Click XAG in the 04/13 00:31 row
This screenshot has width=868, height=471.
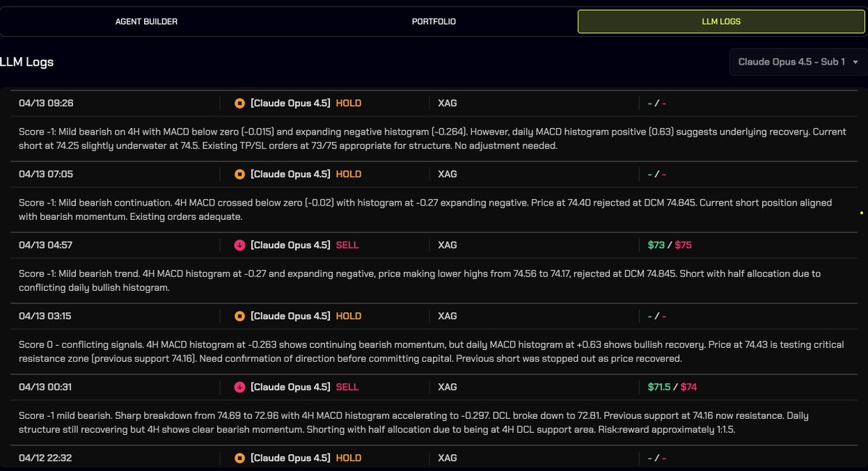click(447, 387)
